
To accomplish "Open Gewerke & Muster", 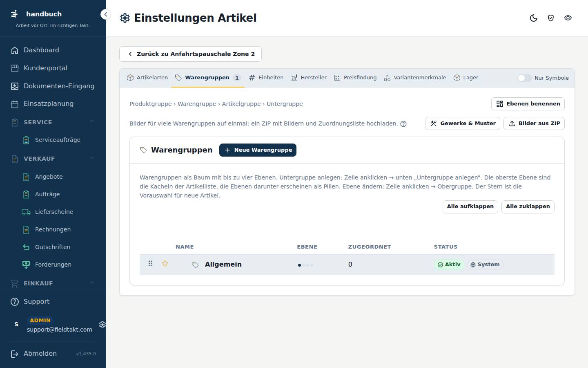I will tap(463, 123).
